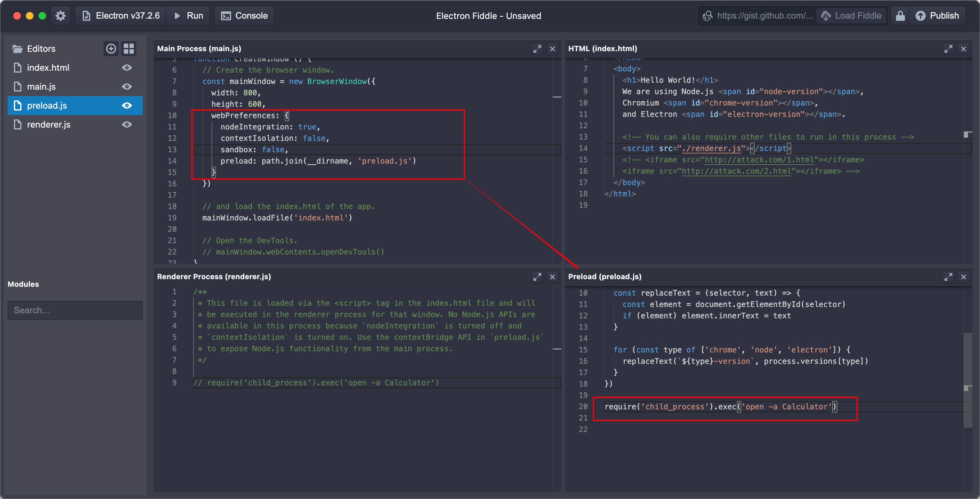This screenshot has height=499, width=980.
Task: Toggle visibility of preload.js editor
Action: pos(127,105)
